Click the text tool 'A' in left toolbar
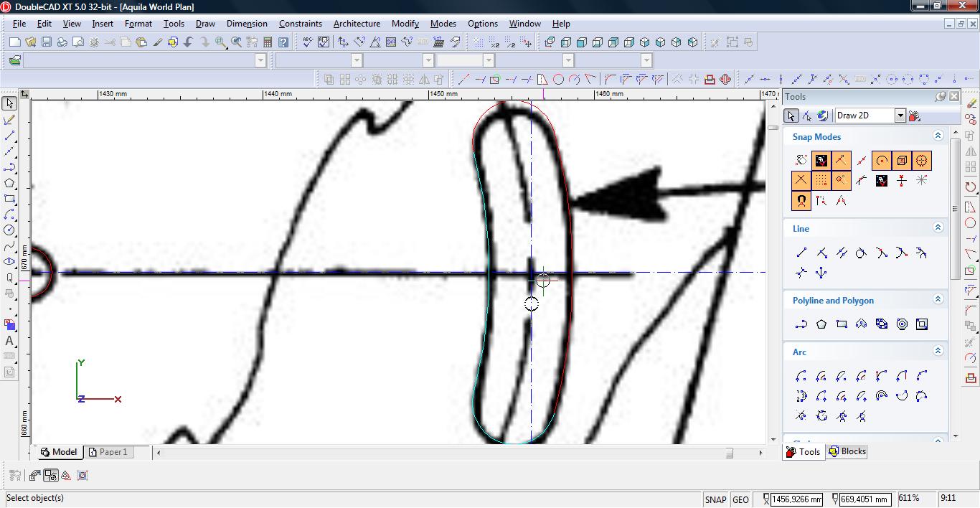 9,341
